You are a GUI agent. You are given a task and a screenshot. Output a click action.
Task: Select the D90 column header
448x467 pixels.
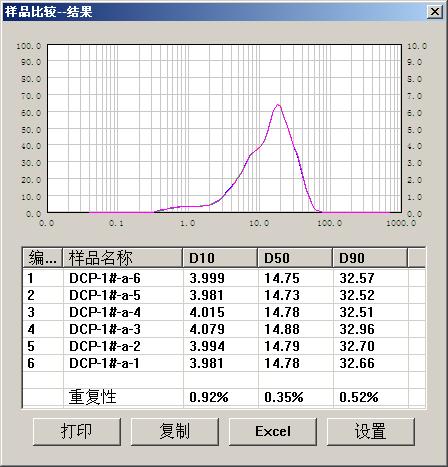(370, 258)
